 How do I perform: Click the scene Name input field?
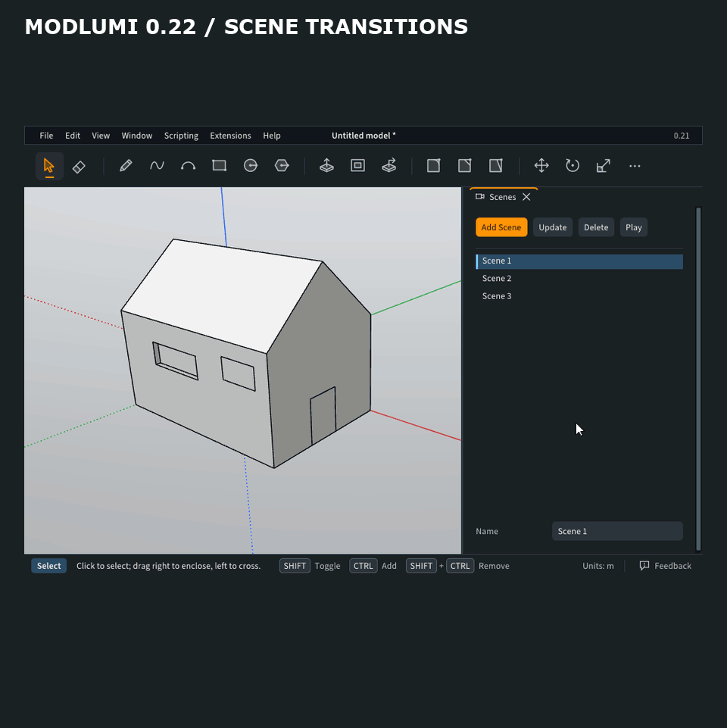tap(617, 531)
